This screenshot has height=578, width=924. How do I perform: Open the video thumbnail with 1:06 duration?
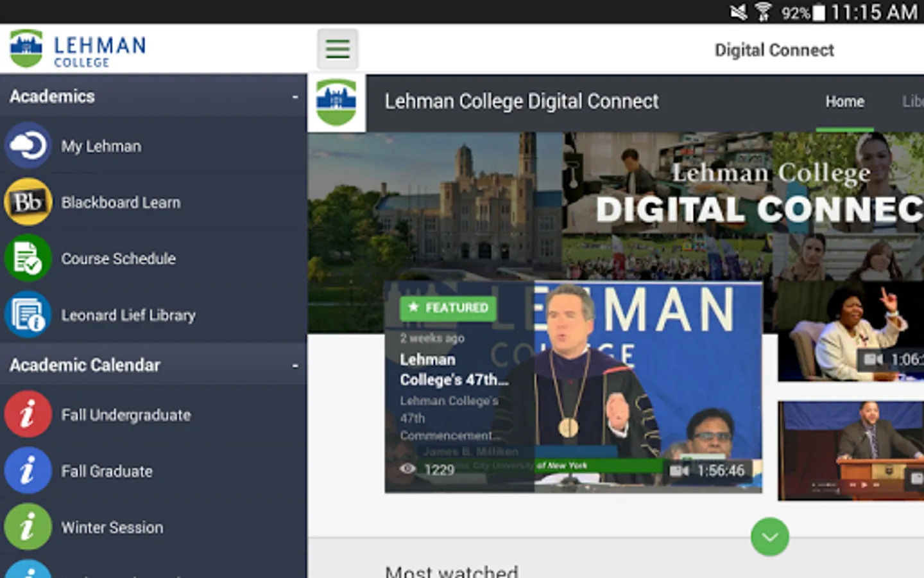coord(851,330)
